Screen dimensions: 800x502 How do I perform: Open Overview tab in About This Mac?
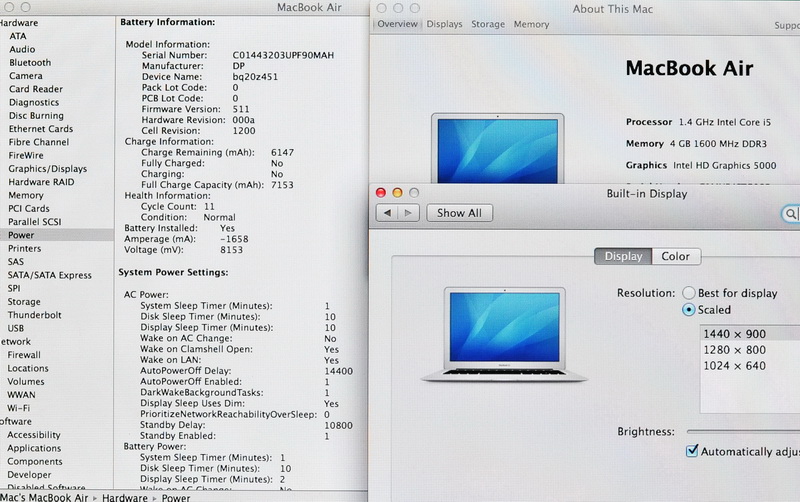click(x=397, y=24)
